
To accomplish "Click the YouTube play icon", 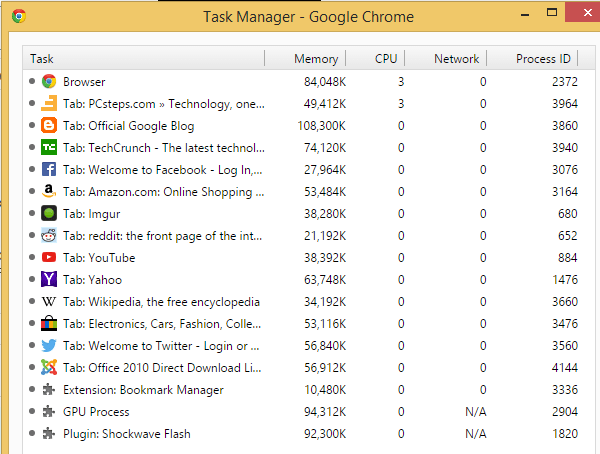I will click(x=49, y=257).
